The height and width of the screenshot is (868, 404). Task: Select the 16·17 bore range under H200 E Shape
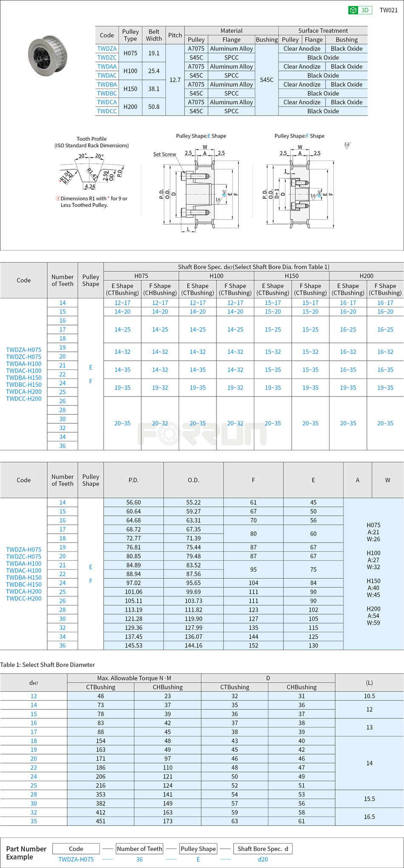(x=348, y=303)
